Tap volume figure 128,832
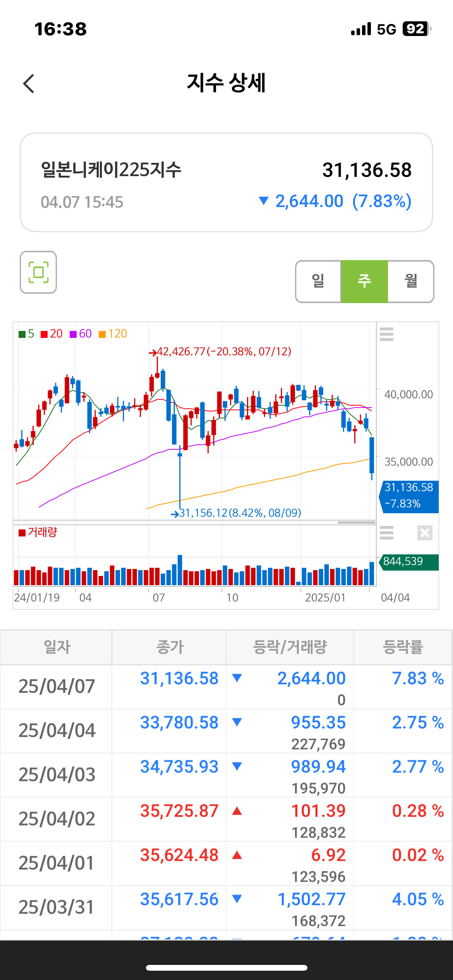The image size is (453, 980). 318,833
